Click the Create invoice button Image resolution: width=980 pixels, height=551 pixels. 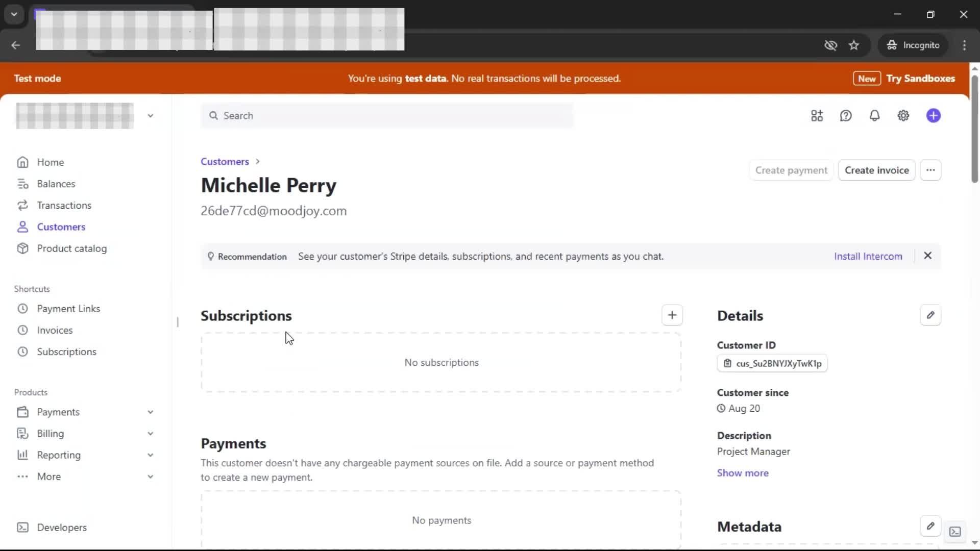tap(876, 170)
